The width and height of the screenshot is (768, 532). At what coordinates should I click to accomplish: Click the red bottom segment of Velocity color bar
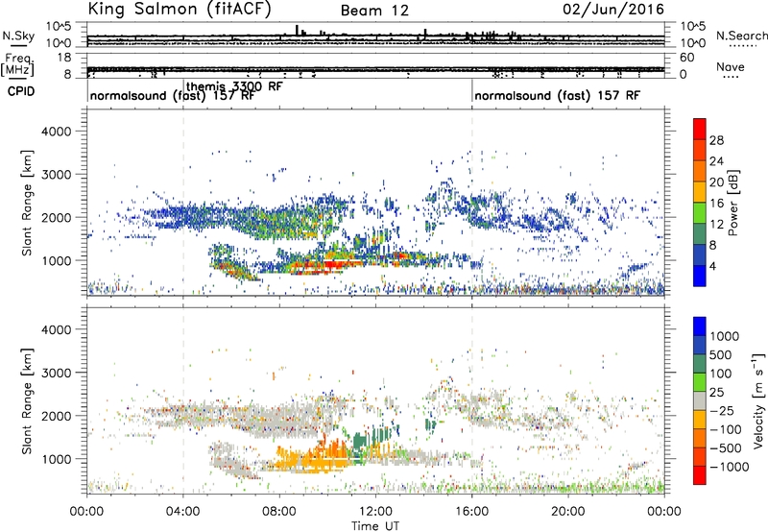coord(700,475)
